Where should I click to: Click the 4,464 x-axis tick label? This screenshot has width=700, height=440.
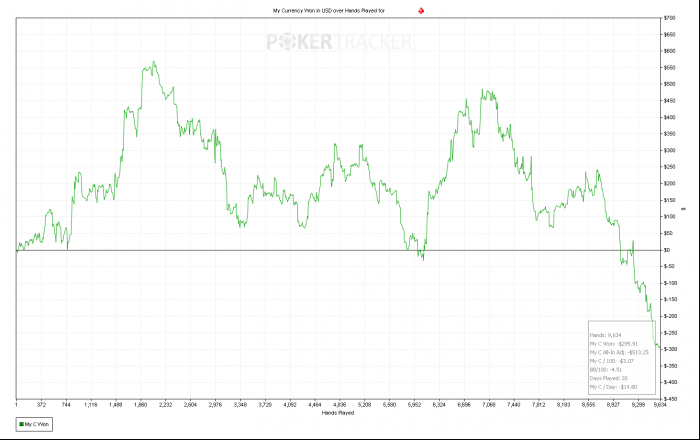[315, 405]
